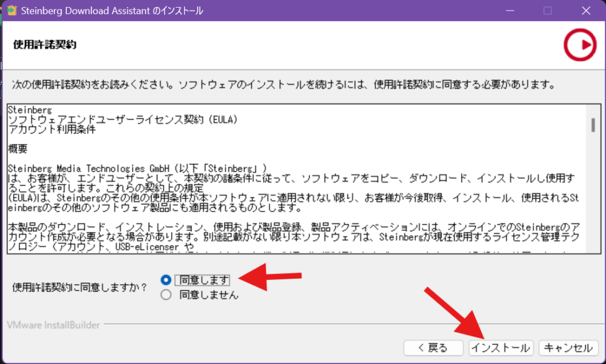The width and height of the screenshot is (606, 364).
Task: Click the window title Steinberg Download Assistant
Action: tap(112, 11)
